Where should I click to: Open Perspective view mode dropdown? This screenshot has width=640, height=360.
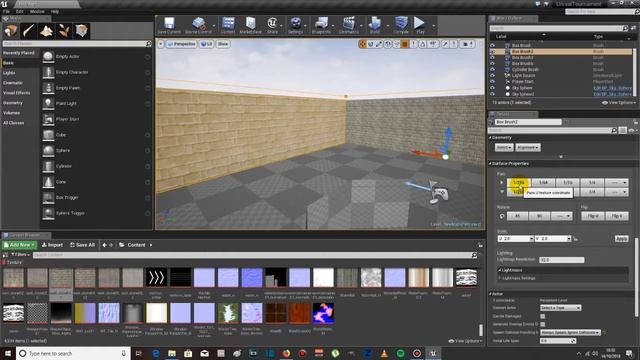tap(181, 44)
